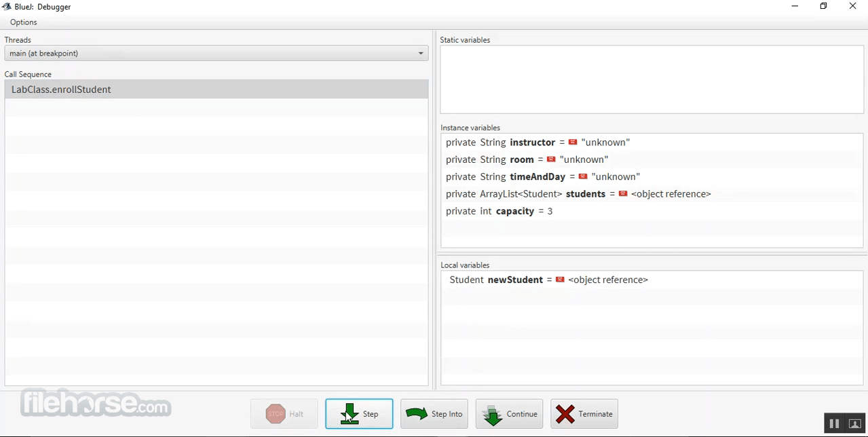Select the private String instructor row
Viewport: 868px width, 437px height.
[652, 142]
